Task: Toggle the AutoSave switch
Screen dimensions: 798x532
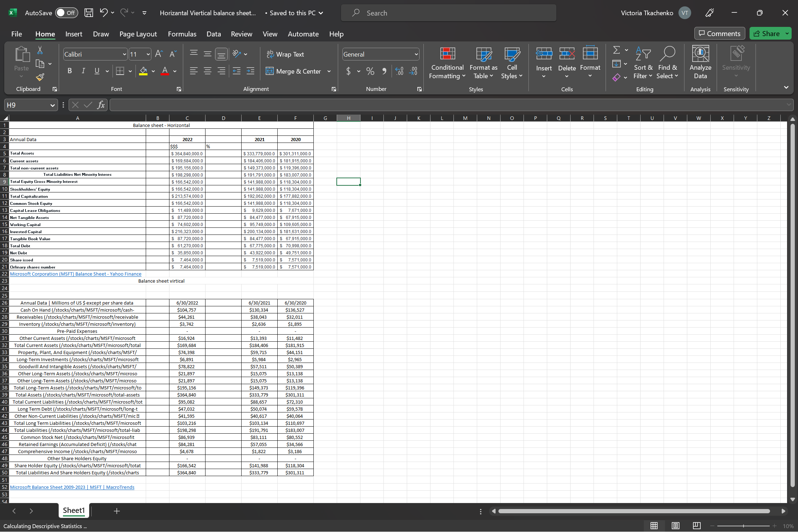Action: (66, 13)
